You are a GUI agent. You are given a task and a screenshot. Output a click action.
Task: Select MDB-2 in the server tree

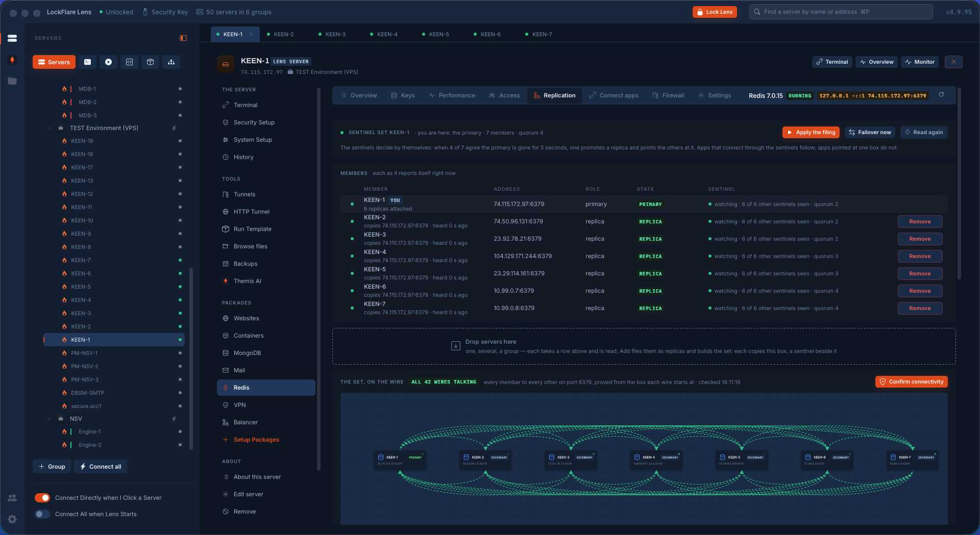(114, 102)
